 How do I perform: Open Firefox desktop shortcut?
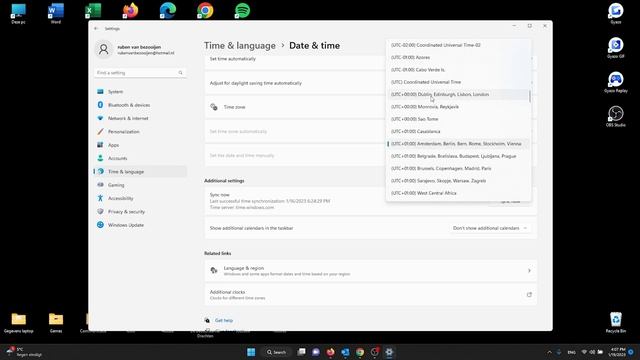coord(130,11)
